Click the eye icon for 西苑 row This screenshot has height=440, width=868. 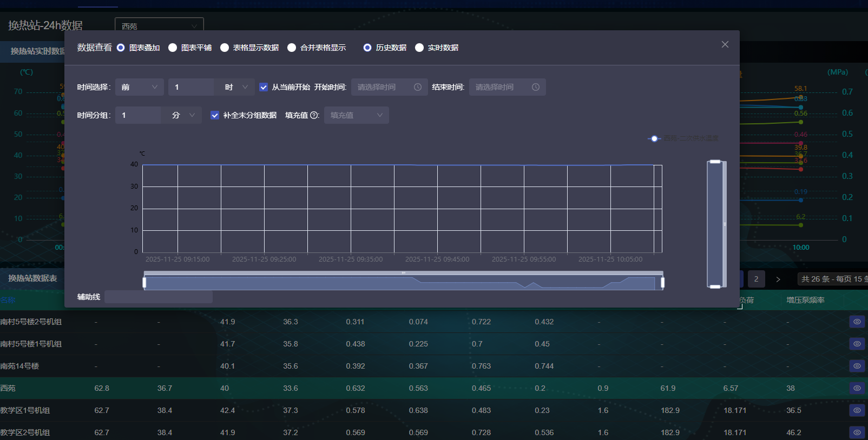click(x=857, y=388)
